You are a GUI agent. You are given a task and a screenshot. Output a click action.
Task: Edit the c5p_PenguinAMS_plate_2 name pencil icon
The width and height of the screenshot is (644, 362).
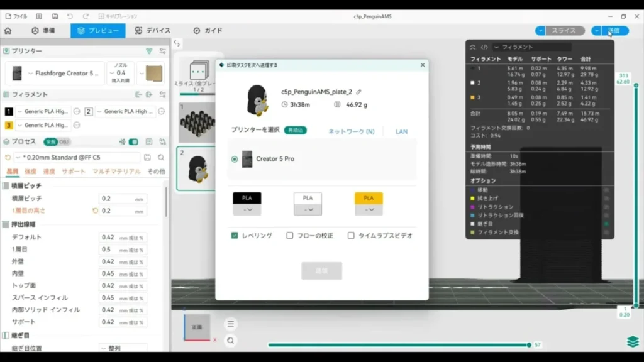(358, 92)
